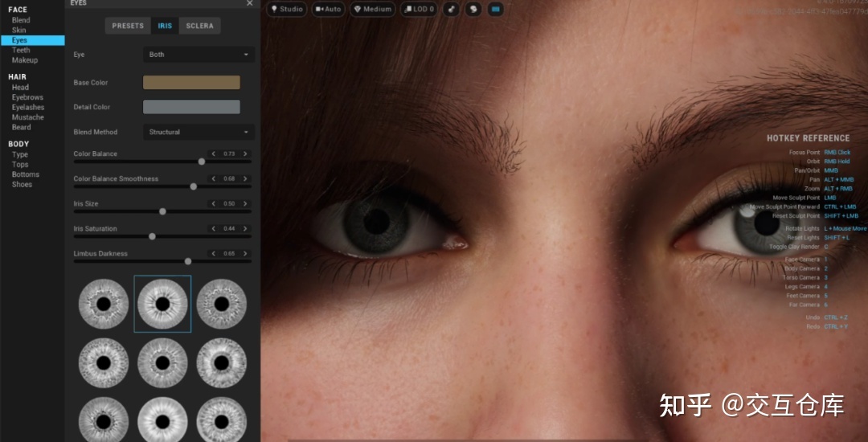Screen dimensions: 868x442
Task: Click the Limbus Darkness value field 0.65
Action: (x=229, y=253)
